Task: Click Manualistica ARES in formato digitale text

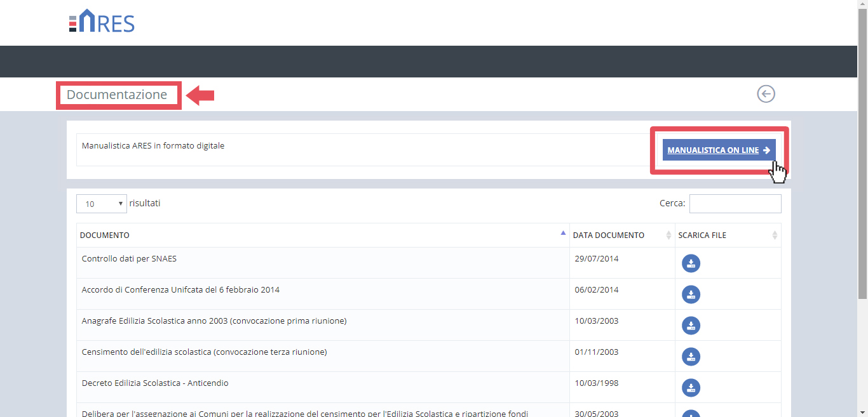Action: [x=153, y=146]
